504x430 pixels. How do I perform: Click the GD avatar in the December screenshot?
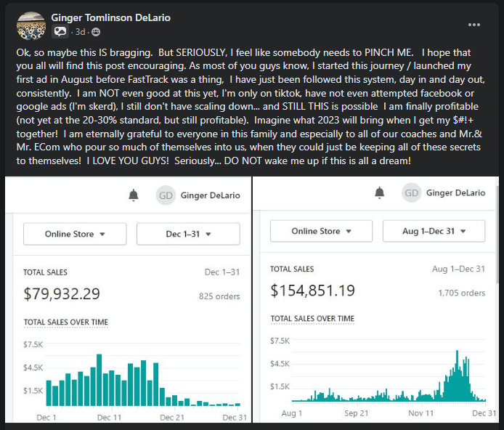(166, 195)
